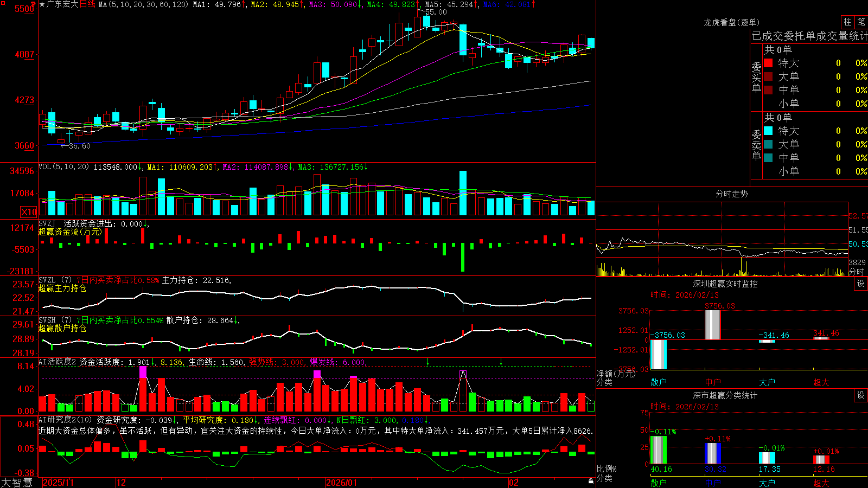The height and width of the screenshot is (488, 868).
Task: Select the 笔 tick-mode button
Action: pos(861,22)
